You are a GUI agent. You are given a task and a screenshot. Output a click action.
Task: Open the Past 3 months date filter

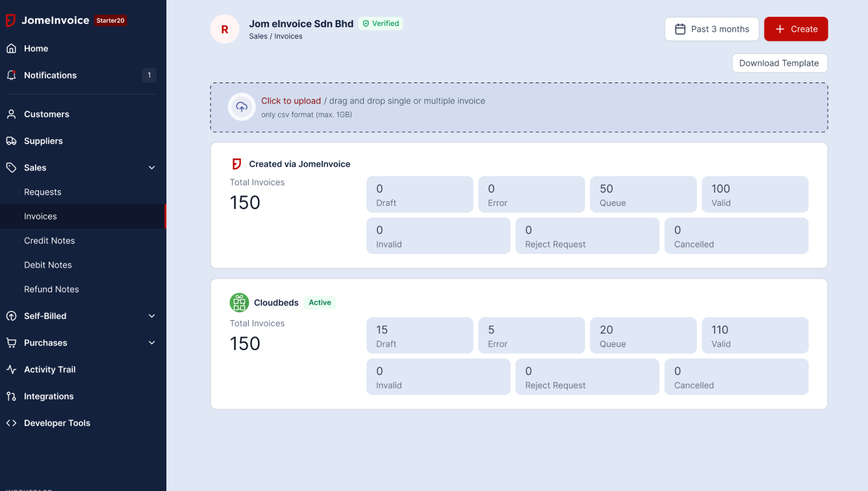coord(711,29)
